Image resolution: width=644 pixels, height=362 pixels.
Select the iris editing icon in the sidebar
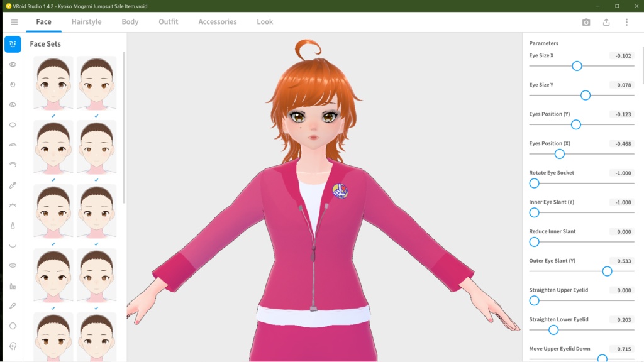pos(13,84)
